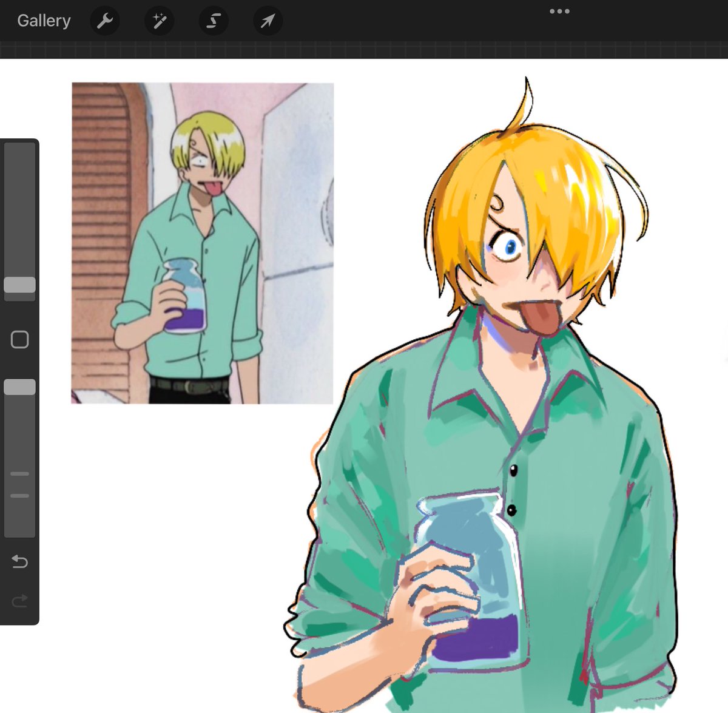Open the Actions menu with the wrench icon

105,20
